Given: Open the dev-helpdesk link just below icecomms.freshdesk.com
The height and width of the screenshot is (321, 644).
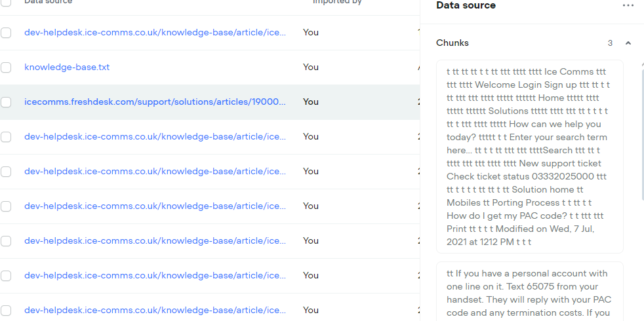Looking at the screenshot, I should [x=155, y=136].
